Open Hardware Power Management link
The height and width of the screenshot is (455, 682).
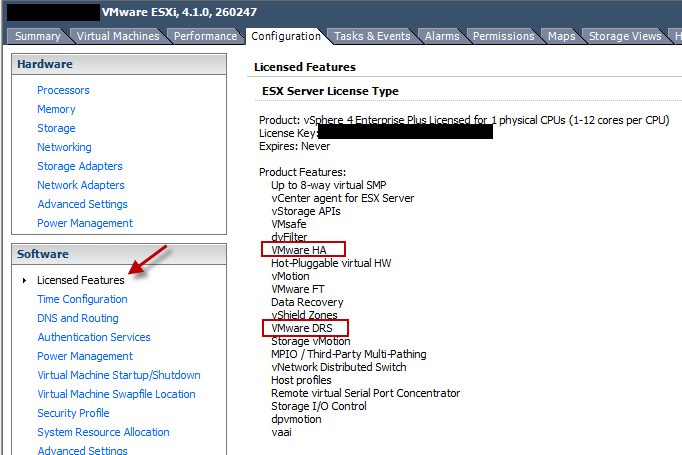click(85, 223)
